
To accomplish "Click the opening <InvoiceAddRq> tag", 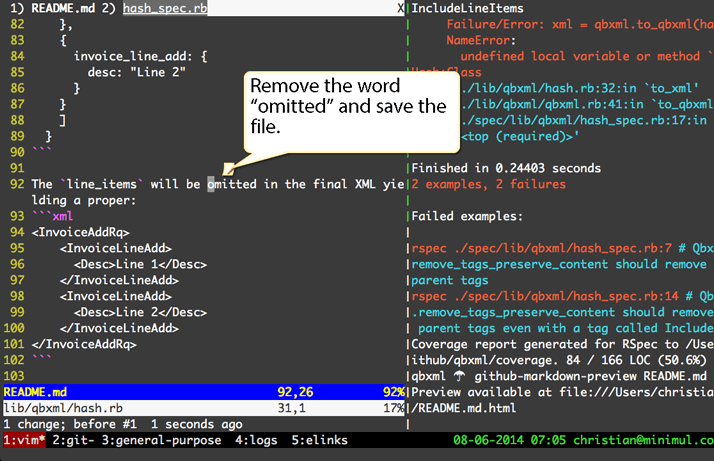I will tap(81, 232).
